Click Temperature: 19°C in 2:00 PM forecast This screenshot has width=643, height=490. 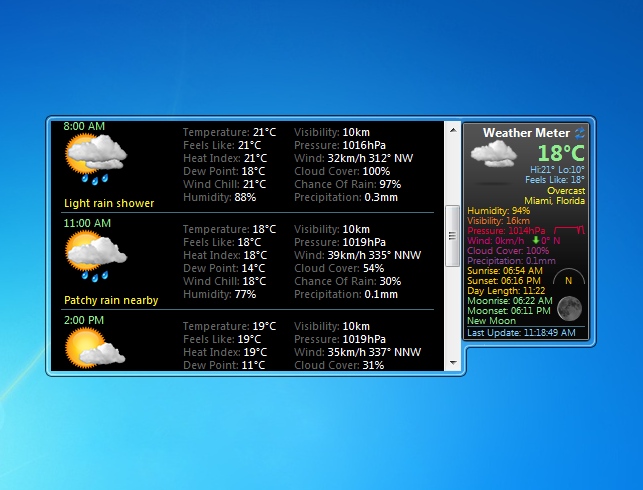(x=230, y=326)
